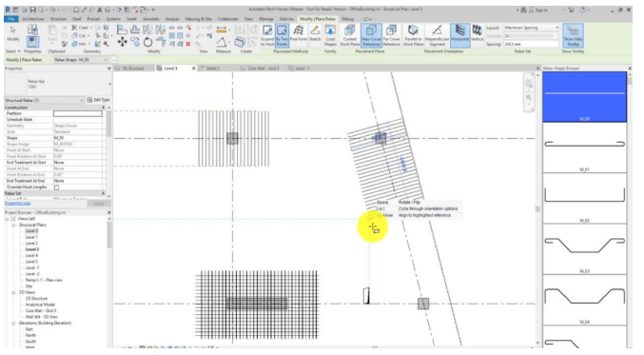
Task: Choose Far Cover Reference plane
Action: click(x=391, y=35)
